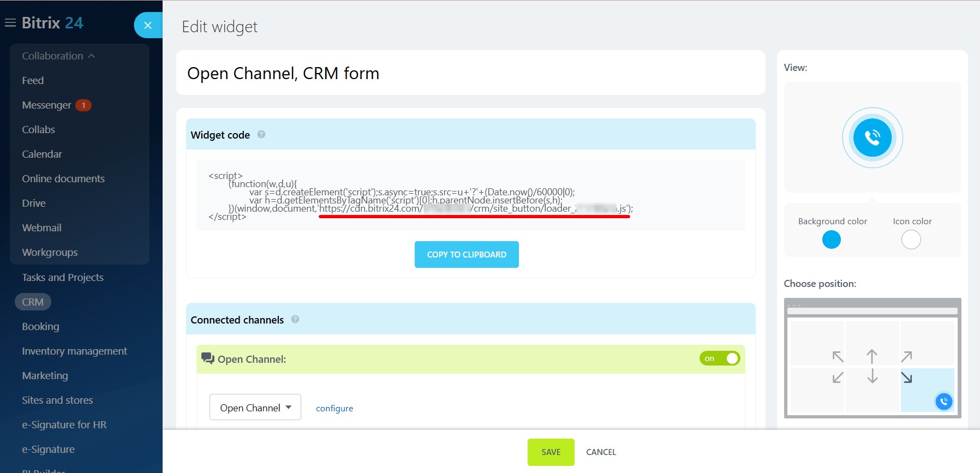Toggle the Open Channel switch off

(x=720, y=358)
